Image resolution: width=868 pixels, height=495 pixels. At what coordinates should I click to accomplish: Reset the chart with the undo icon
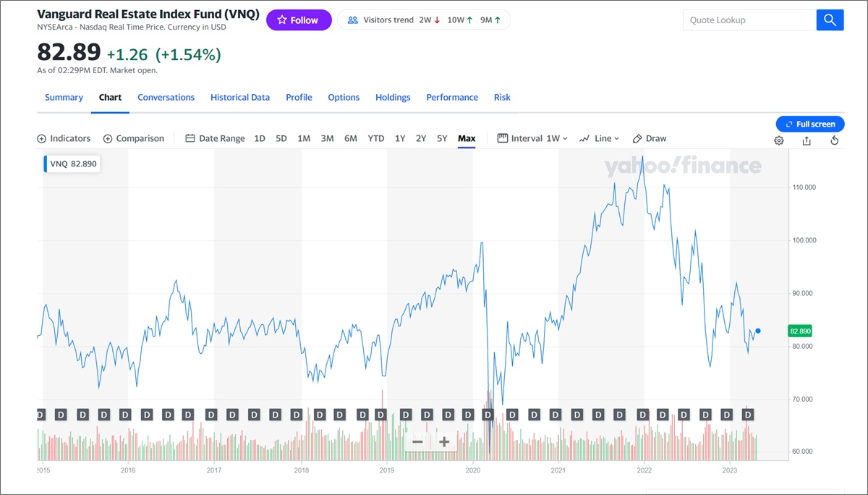[835, 140]
